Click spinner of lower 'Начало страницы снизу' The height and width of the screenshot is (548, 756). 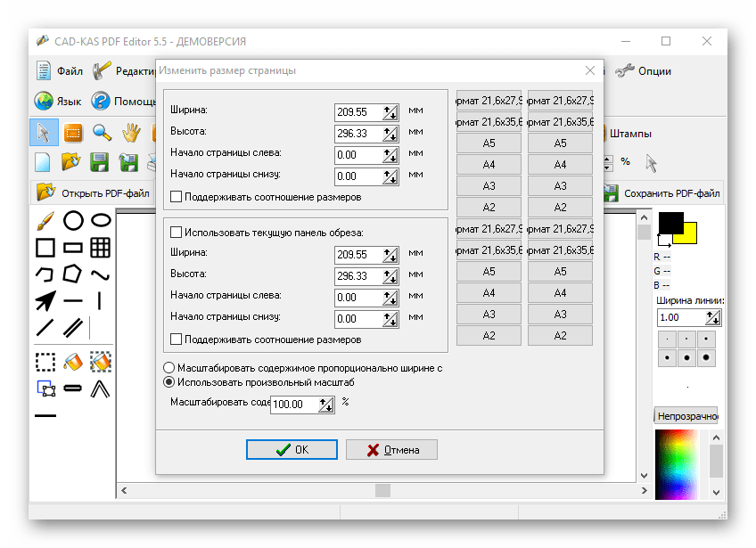pyautogui.click(x=390, y=319)
